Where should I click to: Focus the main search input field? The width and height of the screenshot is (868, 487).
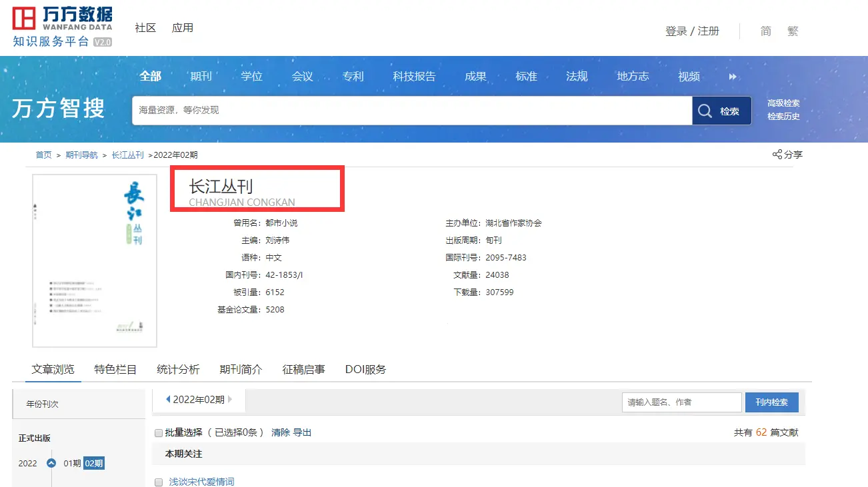click(412, 111)
